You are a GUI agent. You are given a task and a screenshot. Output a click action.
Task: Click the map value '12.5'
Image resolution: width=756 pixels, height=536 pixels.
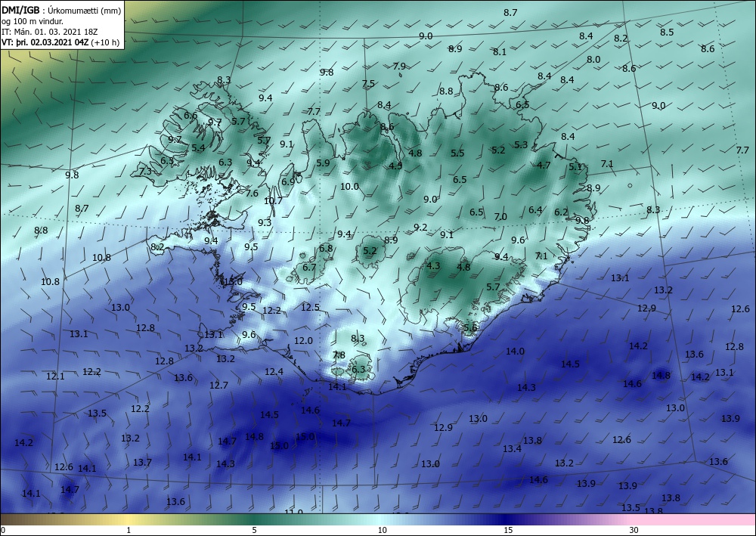(x=310, y=308)
